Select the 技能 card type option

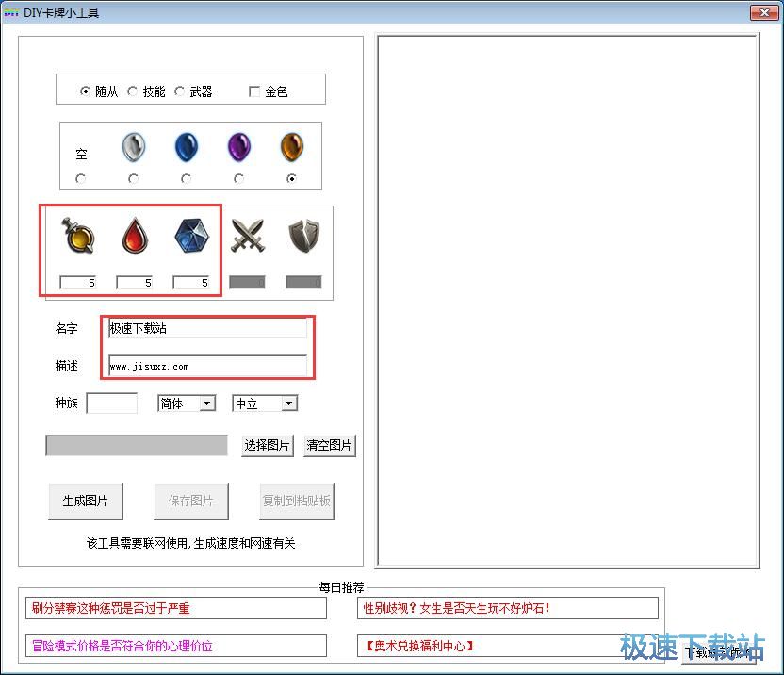(x=146, y=91)
